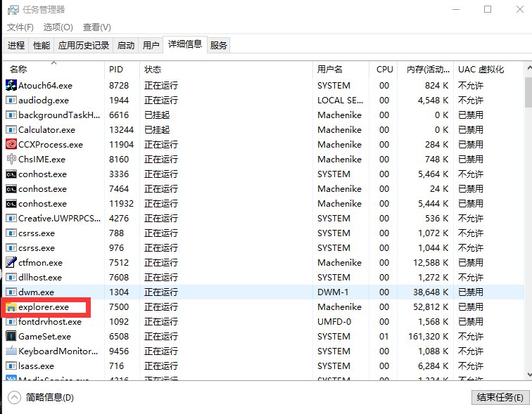Sort by the 名称 column header
The width and height of the screenshot is (532, 414).
tap(53, 69)
